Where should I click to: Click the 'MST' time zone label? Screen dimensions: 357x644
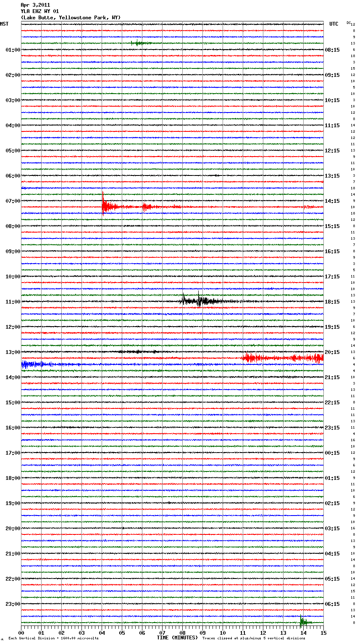click(x=4, y=24)
